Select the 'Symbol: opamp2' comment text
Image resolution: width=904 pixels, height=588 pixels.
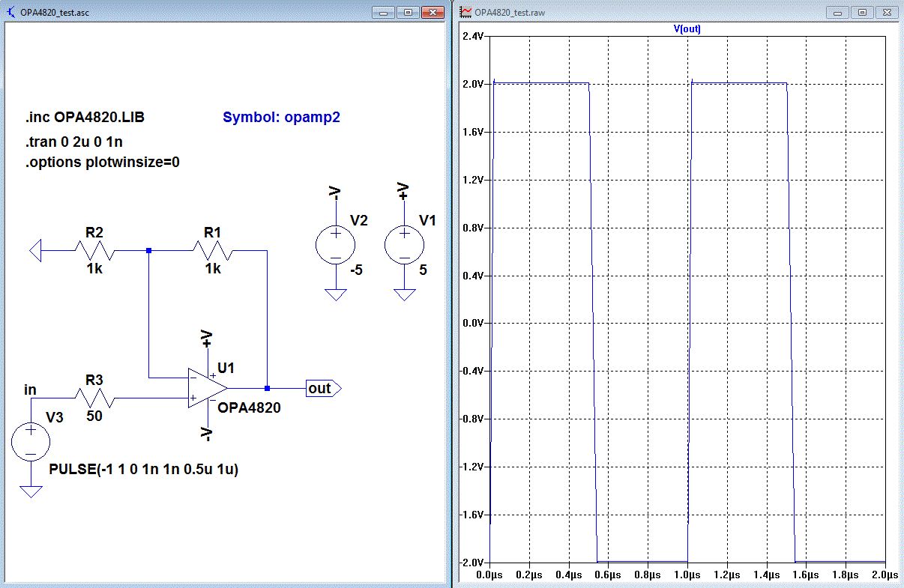click(x=281, y=118)
